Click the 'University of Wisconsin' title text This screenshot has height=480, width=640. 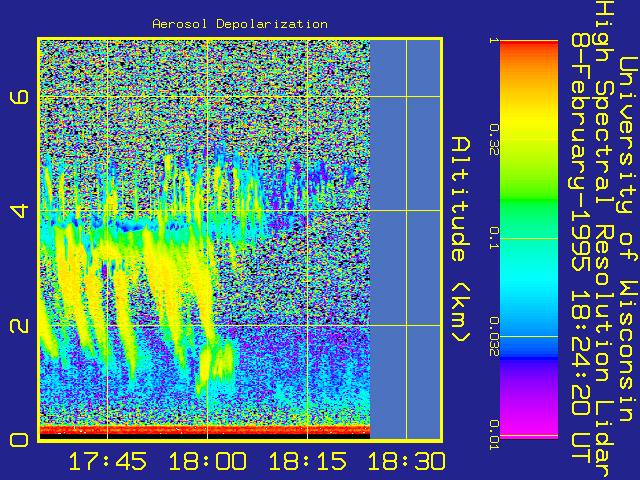click(x=628, y=239)
